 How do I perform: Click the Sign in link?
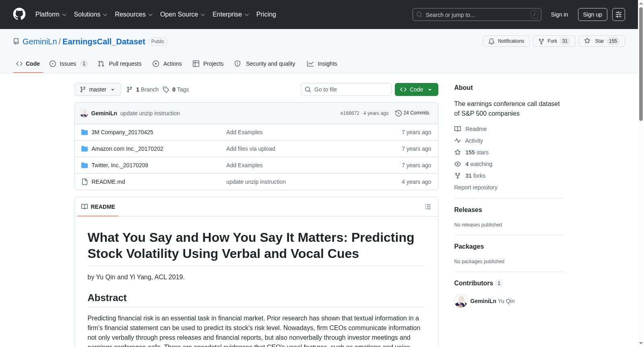tap(559, 15)
